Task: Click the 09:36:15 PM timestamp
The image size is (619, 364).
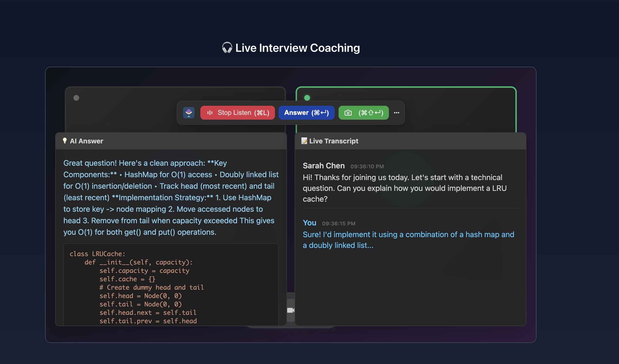Action: pyautogui.click(x=339, y=224)
